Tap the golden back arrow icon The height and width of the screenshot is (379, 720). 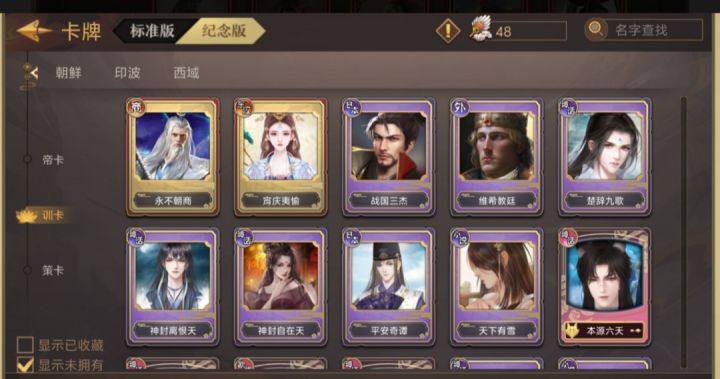(x=34, y=31)
